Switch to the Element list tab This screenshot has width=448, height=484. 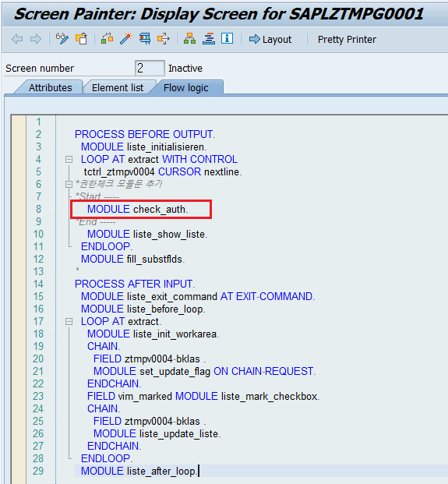pyautogui.click(x=118, y=87)
